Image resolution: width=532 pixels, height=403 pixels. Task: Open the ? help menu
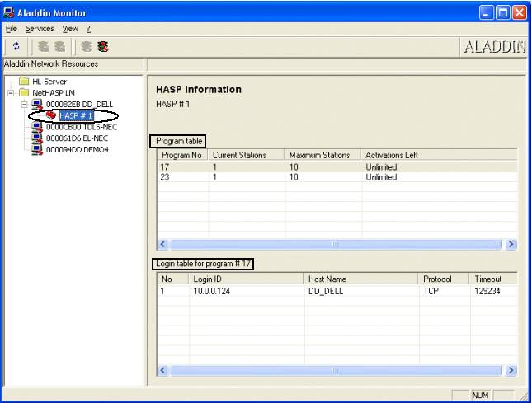pyautogui.click(x=88, y=29)
